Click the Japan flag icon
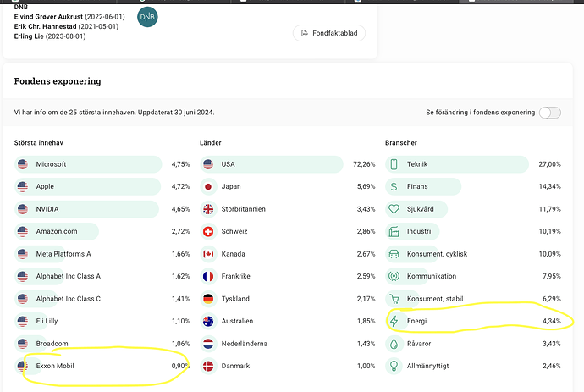Image resolution: width=584 pixels, height=392 pixels. (x=208, y=186)
